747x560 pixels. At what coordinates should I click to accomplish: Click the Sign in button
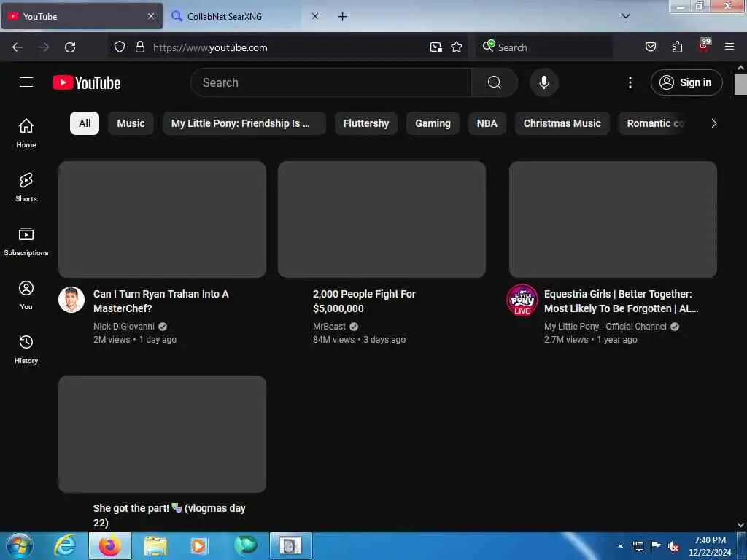point(686,82)
